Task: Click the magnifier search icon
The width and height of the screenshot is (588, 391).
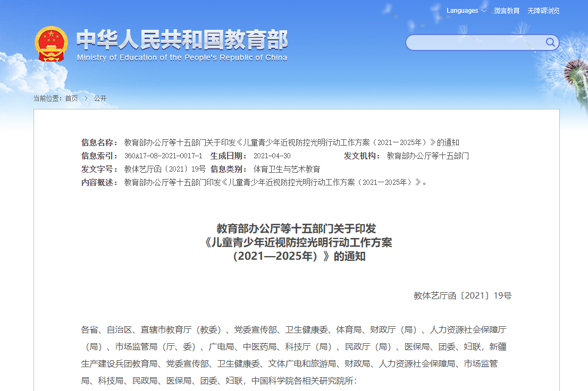Action: (x=550, y=42)
